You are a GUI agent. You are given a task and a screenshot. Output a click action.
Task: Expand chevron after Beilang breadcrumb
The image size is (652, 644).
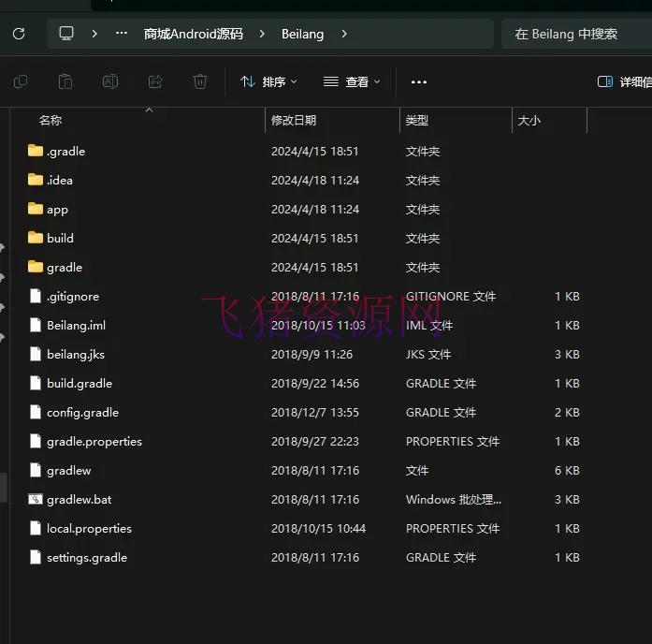tap(344, 34)
